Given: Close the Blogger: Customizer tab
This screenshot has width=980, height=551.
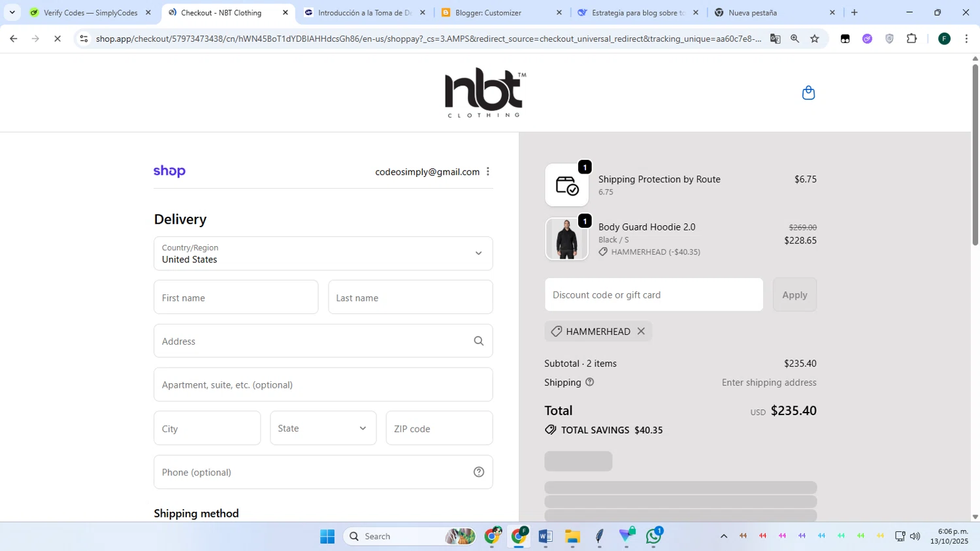Looking at the screenshot, I should point(559,12).
